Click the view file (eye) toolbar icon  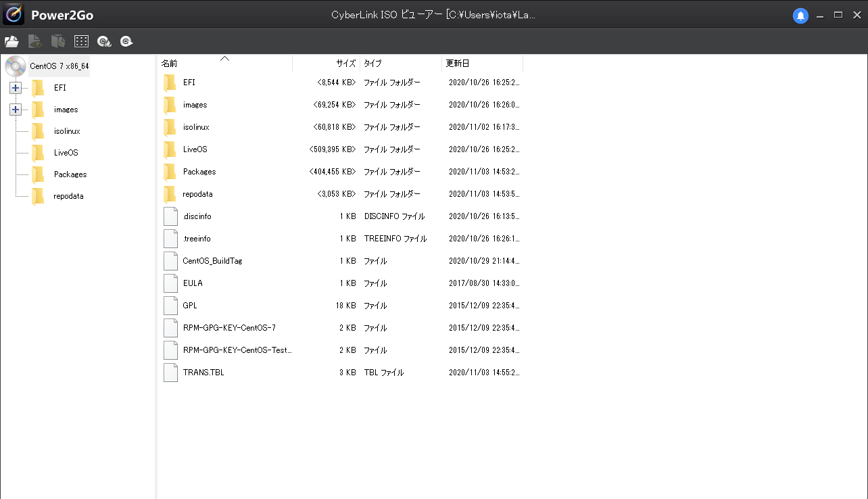click(x=35, y=42)
